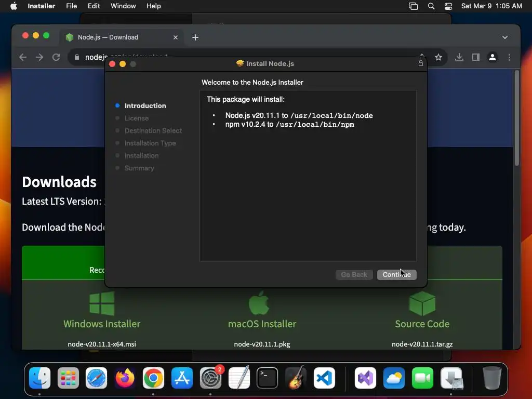Screen dimensions: 532x399
Task: Open Finder from the Dock
Action: point(39,378)
